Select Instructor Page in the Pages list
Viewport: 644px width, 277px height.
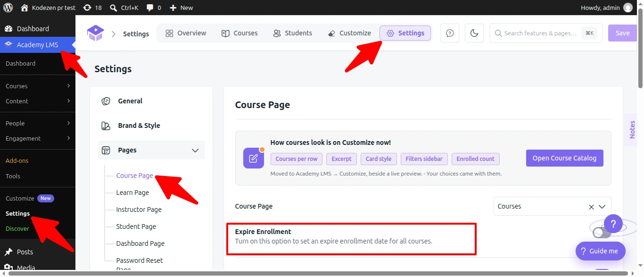point(139,210)
